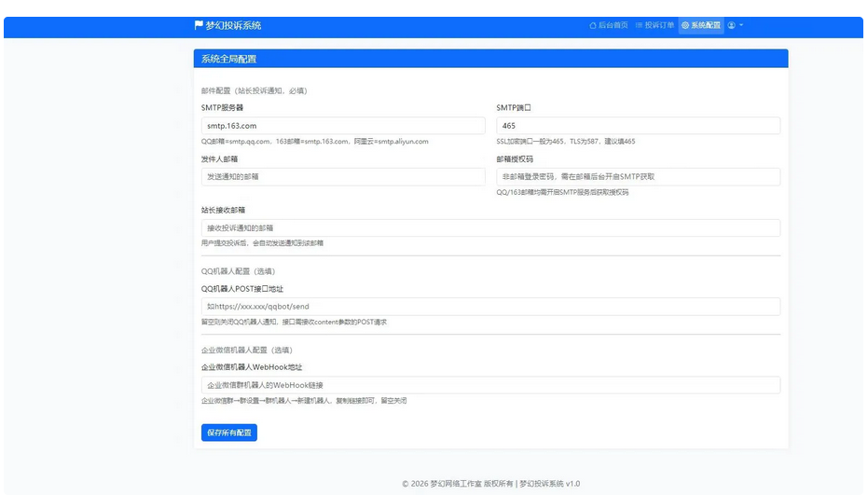Select the 系统配置 nav tab
This screenshot has width=868, height=495.
[706, 25]
